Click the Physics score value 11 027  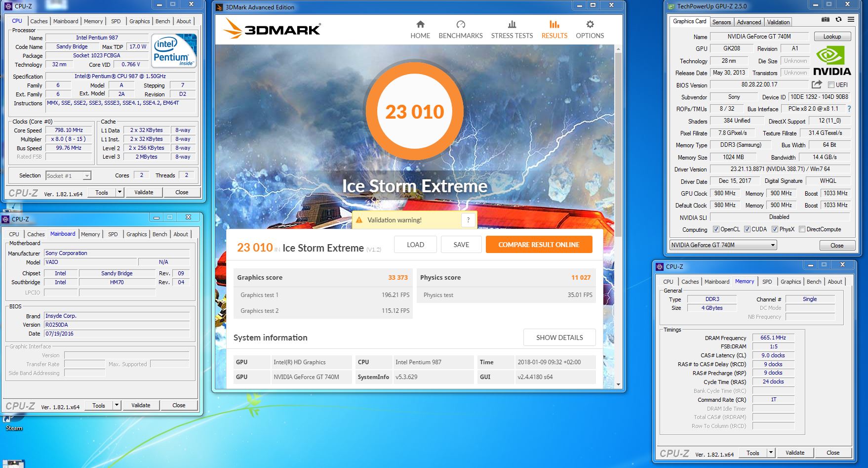click(x=581, y=277)
